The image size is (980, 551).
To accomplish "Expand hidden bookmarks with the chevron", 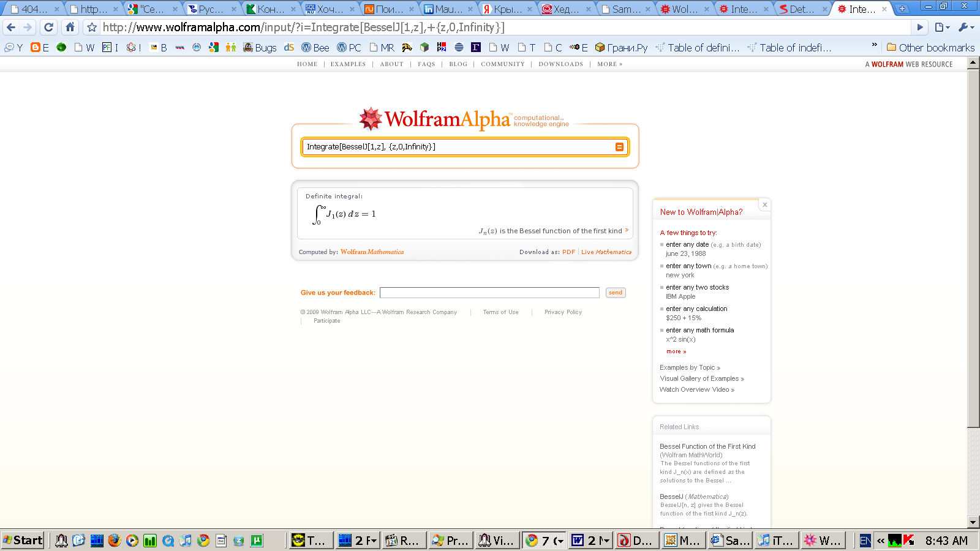I will click(874, 45).
